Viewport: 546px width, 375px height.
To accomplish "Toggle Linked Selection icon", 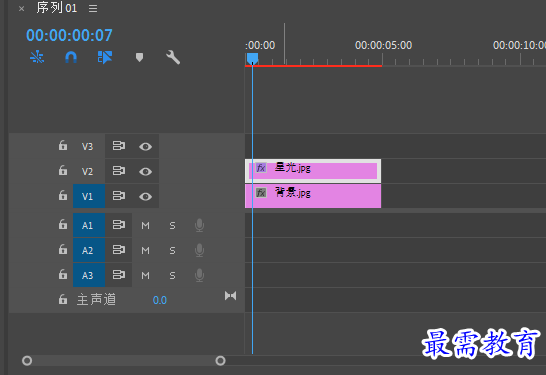I will [105, 57].
